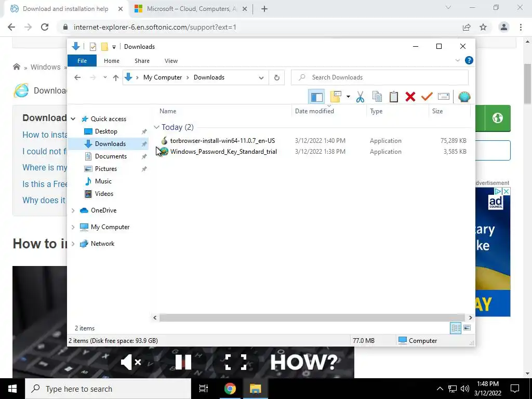
Task: Click the shell globe icon in Explorer toolbar
Action: coord(464,97)
